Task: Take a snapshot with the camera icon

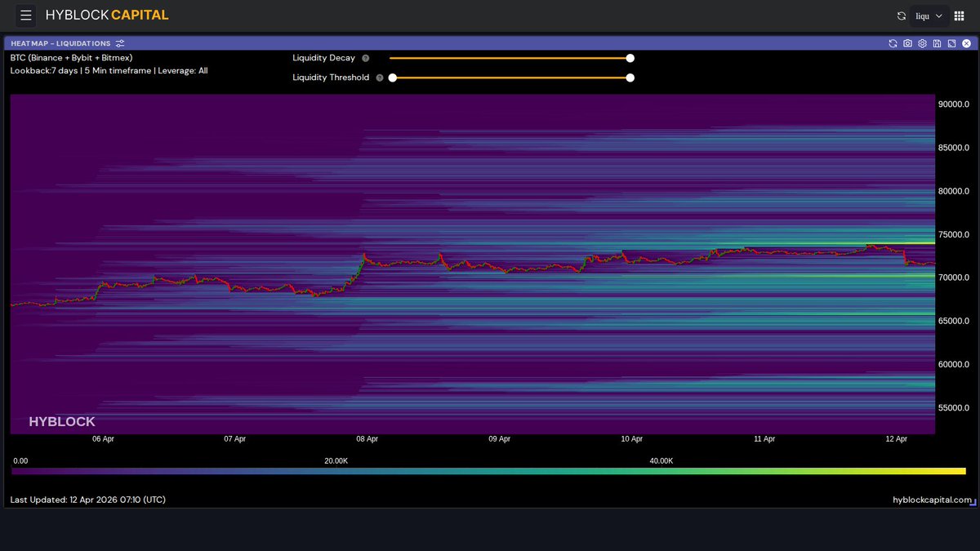Action: (x=907, y=43)
